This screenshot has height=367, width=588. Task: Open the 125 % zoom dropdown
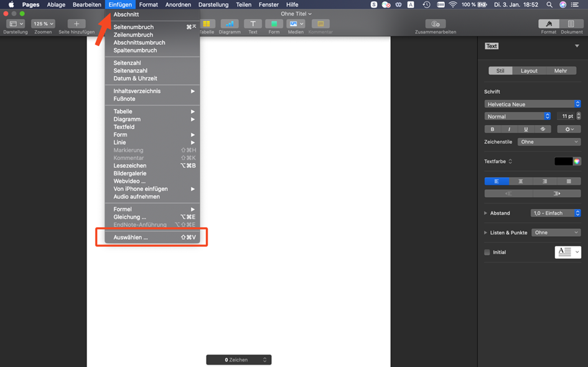(43, 24)
